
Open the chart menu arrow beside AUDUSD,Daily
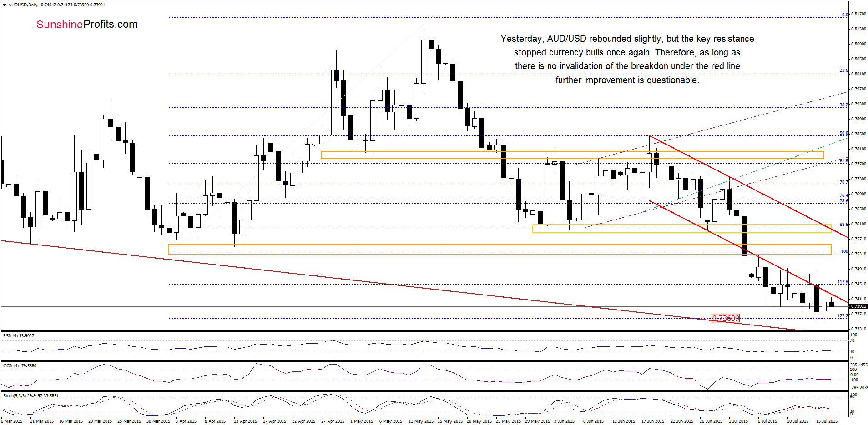point(5,5)
